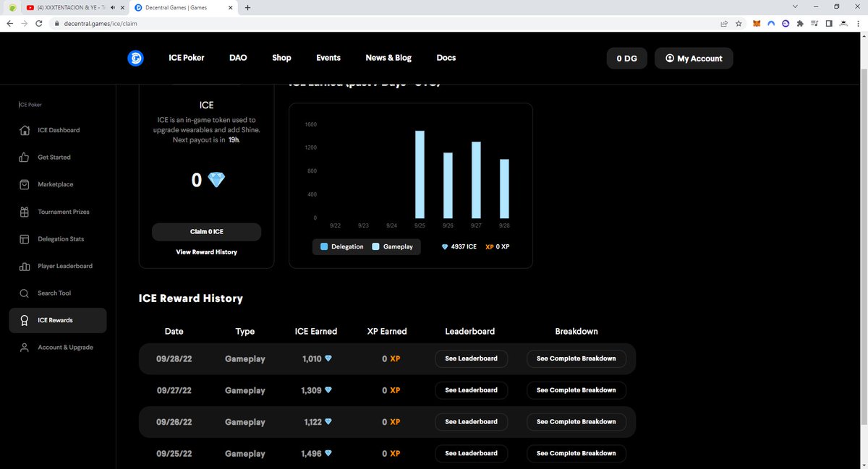Screen dimensions: 868x469
Task: Click the 'ICE Reward History' heading
Action: (191, 298)
